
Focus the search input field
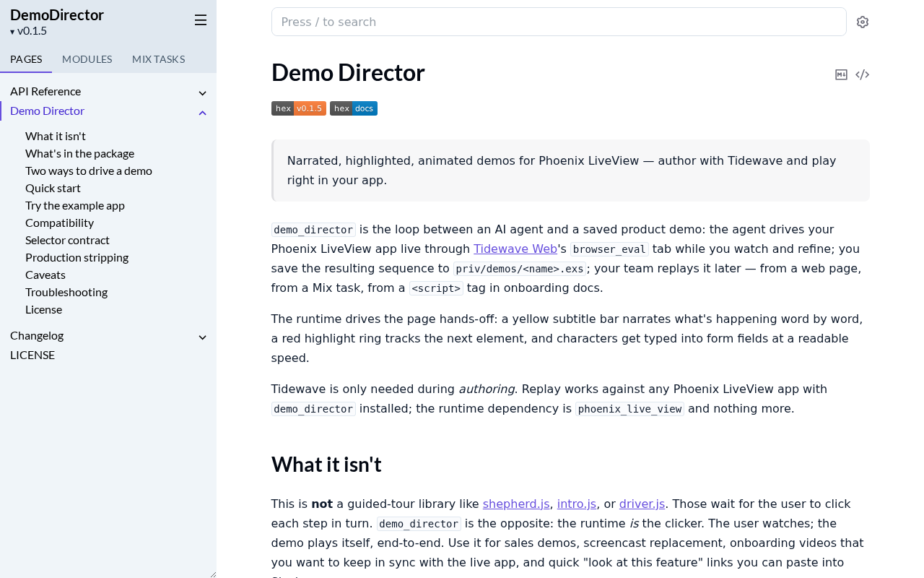click(559, 22)
